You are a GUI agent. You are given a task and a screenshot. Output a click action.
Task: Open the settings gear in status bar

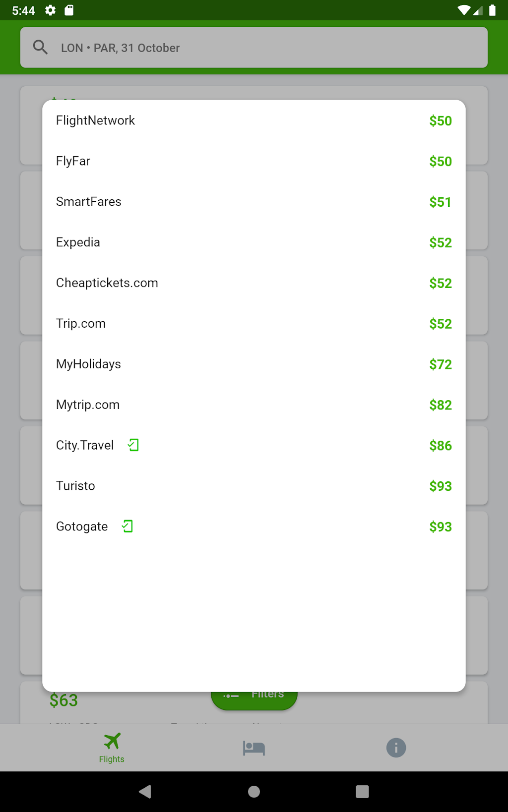point(50,10)
